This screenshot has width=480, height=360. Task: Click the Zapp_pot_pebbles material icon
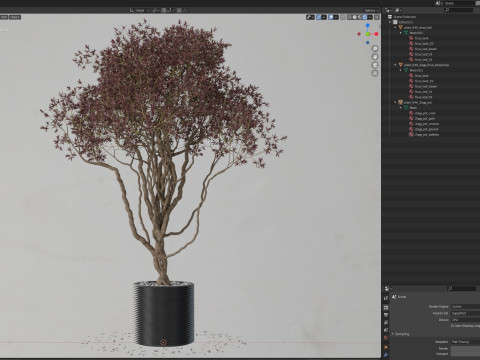(x=411, y=134)
